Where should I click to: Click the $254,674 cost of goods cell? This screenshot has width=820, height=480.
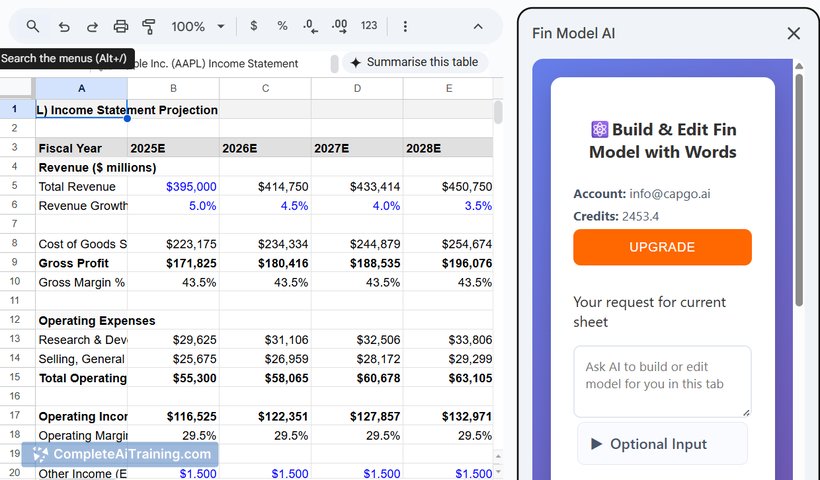[x=448, y=244]
